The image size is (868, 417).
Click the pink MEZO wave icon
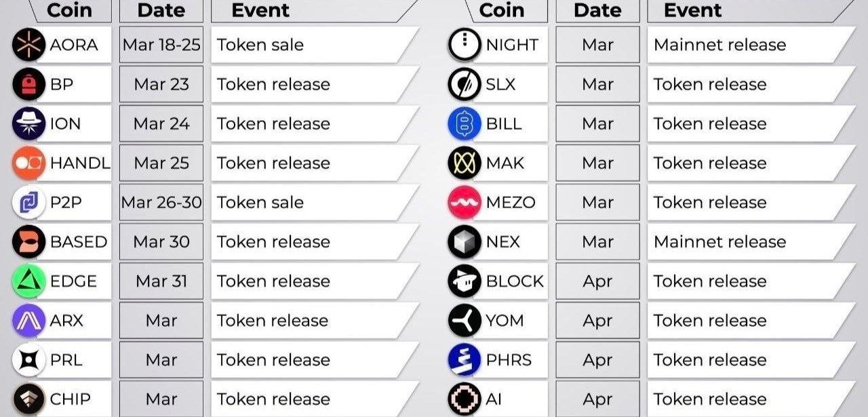tap(465, 202)
